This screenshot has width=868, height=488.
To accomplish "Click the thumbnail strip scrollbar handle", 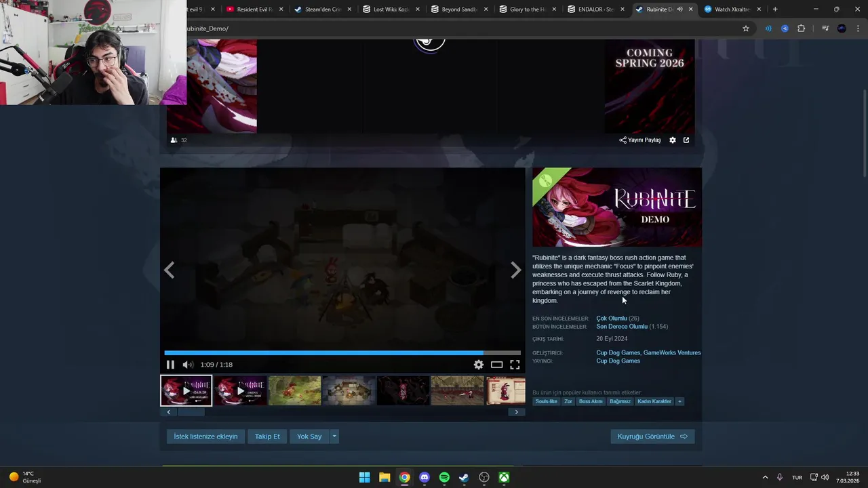I will coord(191,412).
